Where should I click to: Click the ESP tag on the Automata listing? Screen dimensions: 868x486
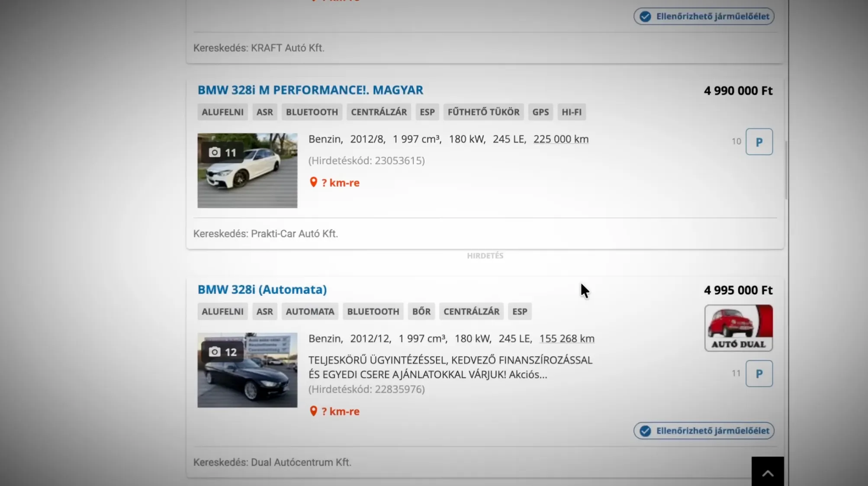coord(520,312)
